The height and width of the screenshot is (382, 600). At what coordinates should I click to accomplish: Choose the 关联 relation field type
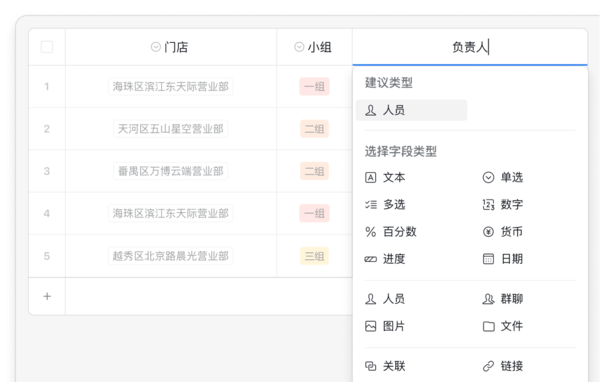point(385,366)
